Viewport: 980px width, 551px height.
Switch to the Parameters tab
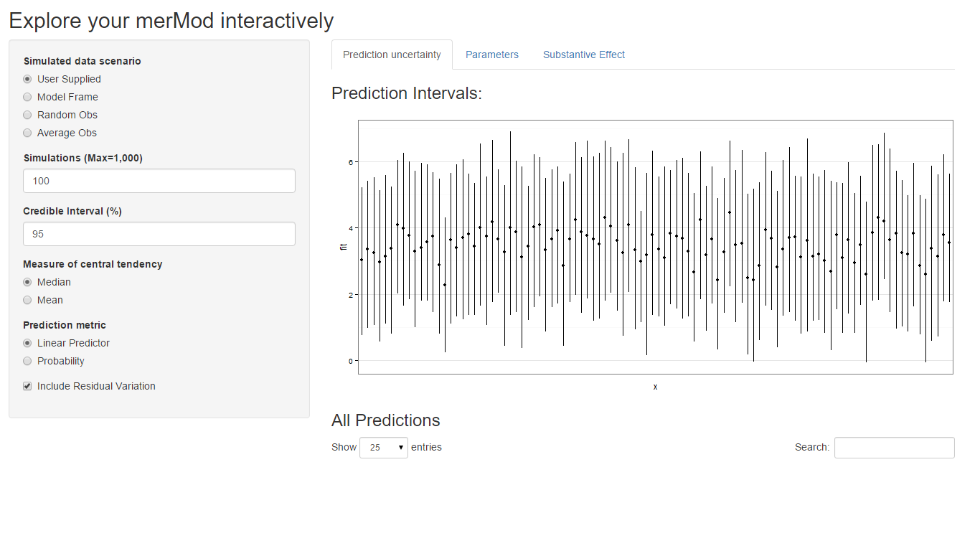click(492, 55)
